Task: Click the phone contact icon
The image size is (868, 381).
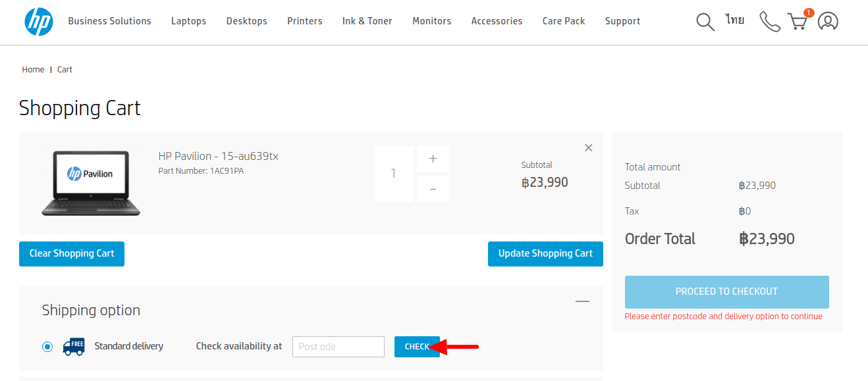Action: click(x=769, y=22)
